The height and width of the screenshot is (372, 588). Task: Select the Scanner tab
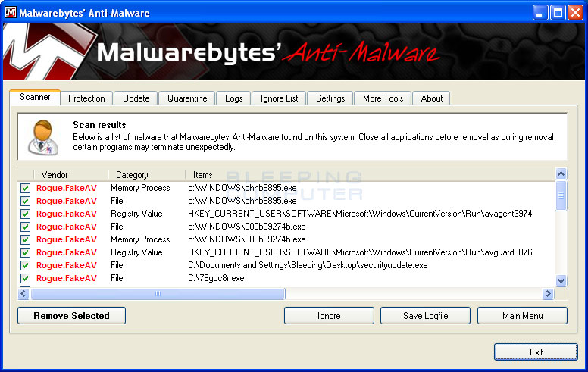35,97
